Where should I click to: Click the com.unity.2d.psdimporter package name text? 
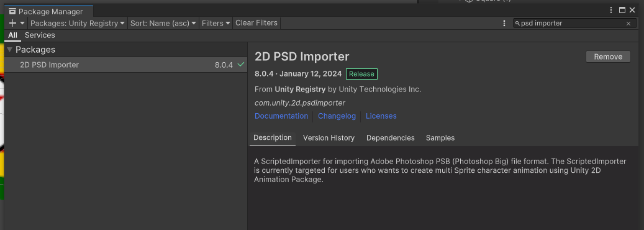(x=300, y=103)
